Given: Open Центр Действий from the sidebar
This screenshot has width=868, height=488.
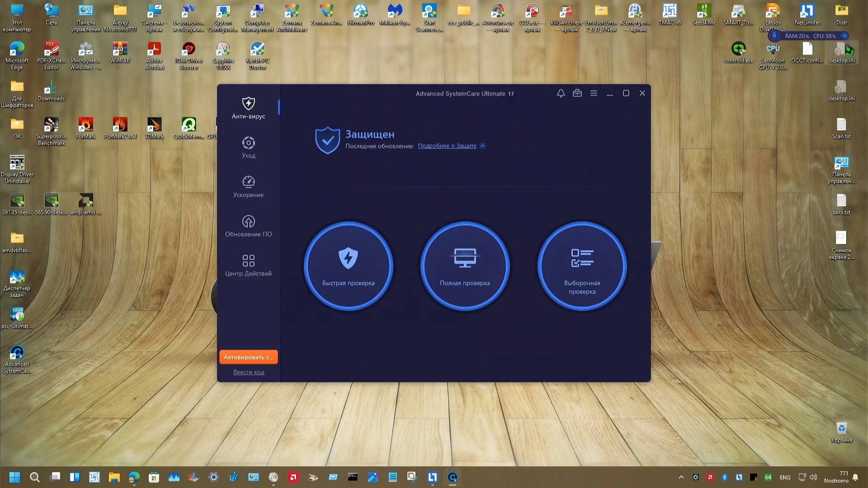Looking at the screenshot, I should tap(248, 265).
